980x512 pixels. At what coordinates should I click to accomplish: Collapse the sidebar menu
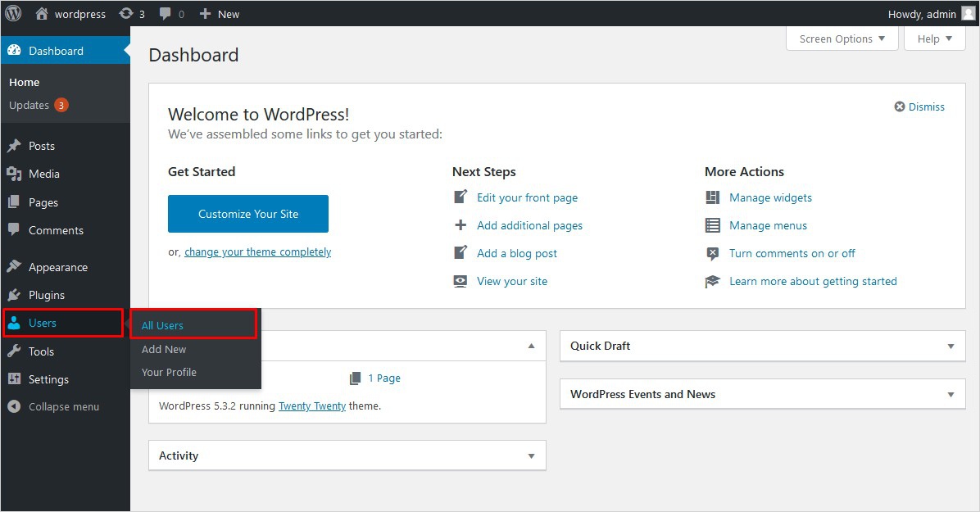click(x=63, y=406)
